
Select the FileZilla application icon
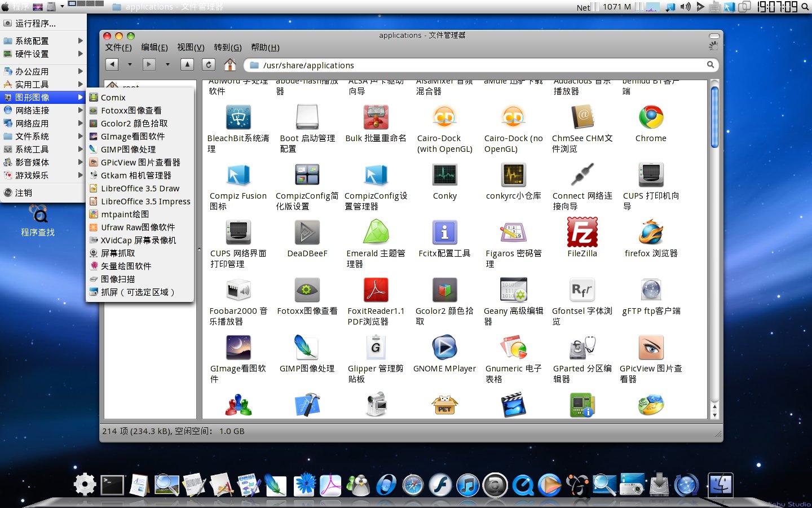pyautogui.click(x=582, y=233)
